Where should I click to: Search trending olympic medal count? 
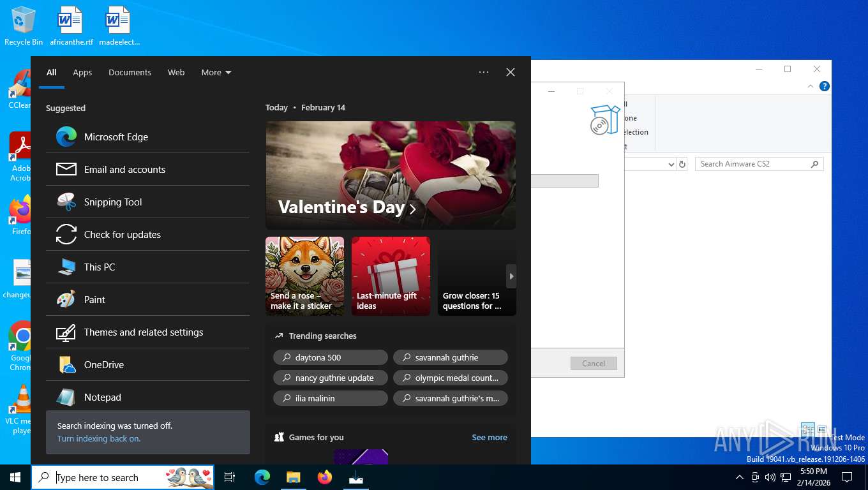coord(451,378)
